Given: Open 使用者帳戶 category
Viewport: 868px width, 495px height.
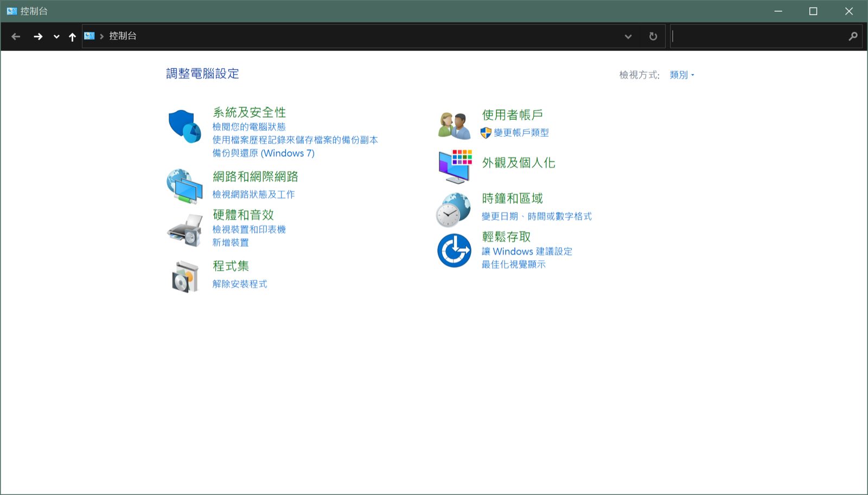Looking at the screenshot, I should (513, 115).
